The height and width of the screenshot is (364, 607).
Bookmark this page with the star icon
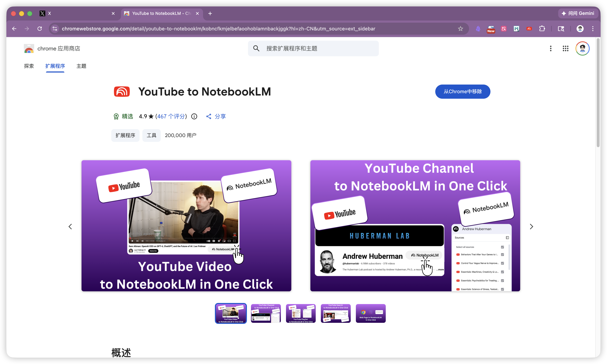click(460, 29)
